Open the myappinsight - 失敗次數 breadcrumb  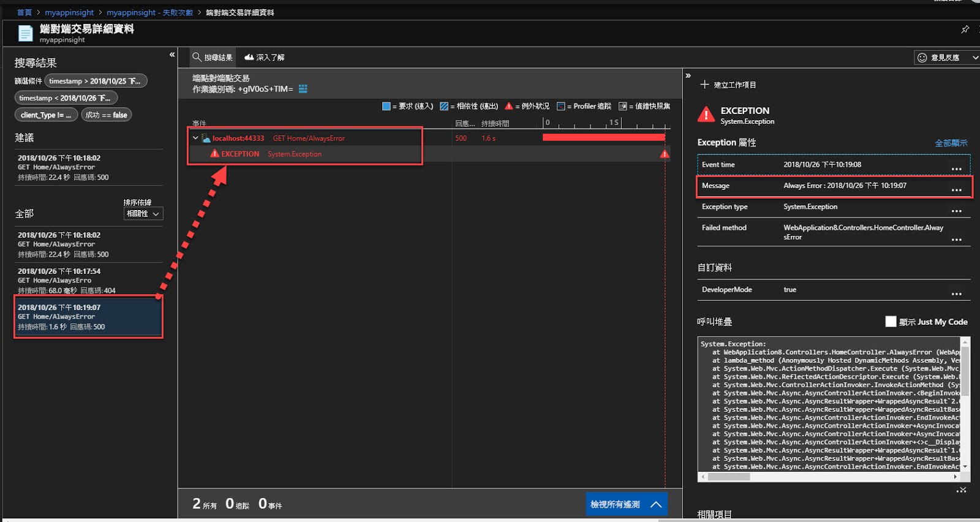pyautogui.click(x=149, y=12)
